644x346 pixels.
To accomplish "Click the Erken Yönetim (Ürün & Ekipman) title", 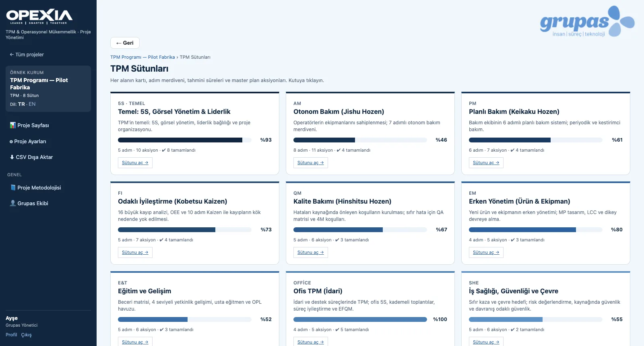I will 519,201.
